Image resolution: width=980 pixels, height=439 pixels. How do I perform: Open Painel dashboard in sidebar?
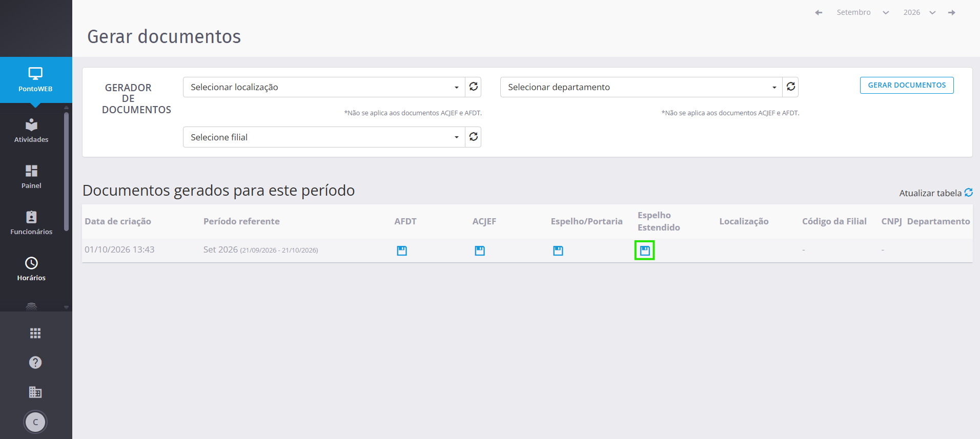tap(31, 177)
